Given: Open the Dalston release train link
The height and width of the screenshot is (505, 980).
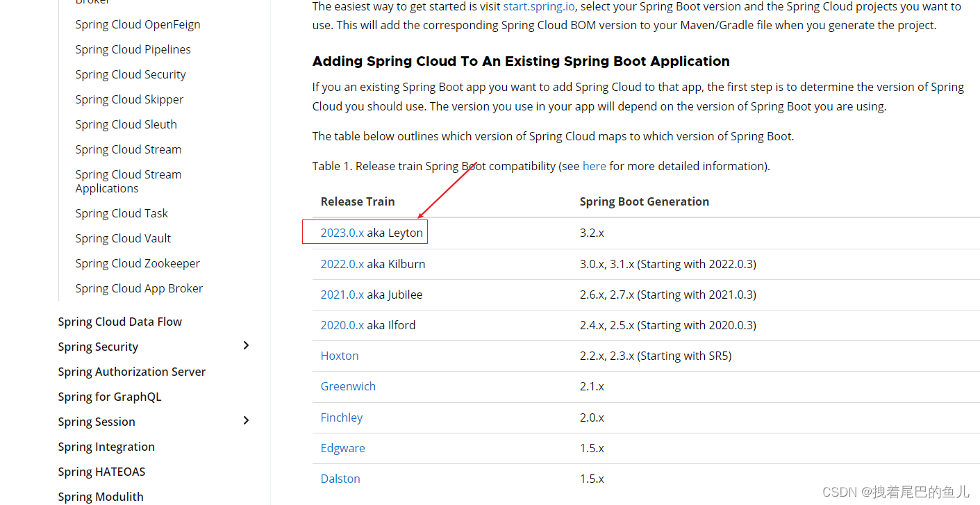Looking at the screenshot, I should pos(340,478).
